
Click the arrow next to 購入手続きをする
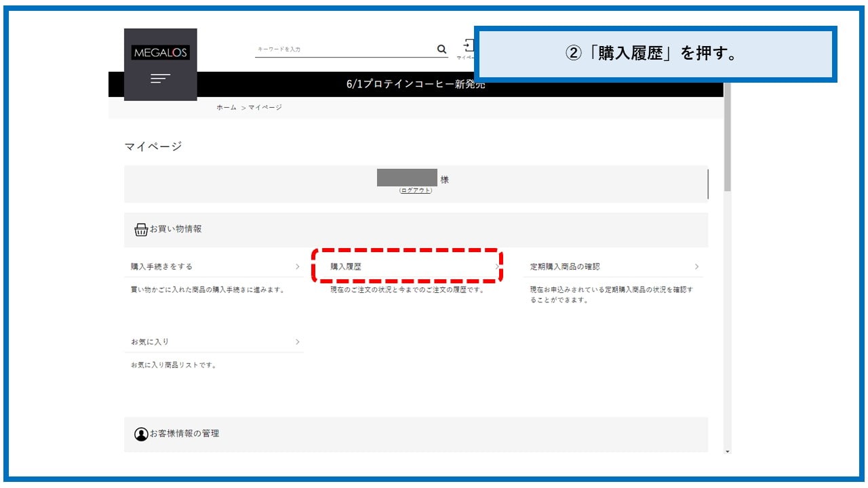(297, 267)
